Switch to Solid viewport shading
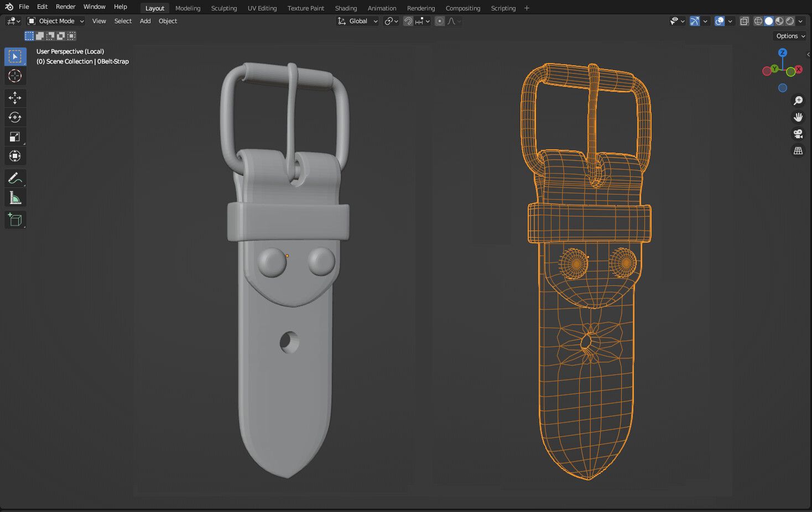The width and height of the screenshot is (812, 512). [769, 21]
